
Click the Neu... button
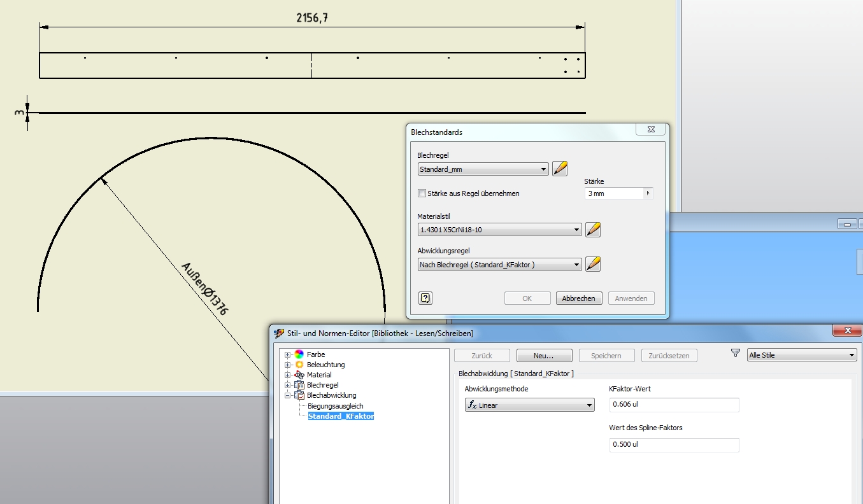tap(544, 356)
